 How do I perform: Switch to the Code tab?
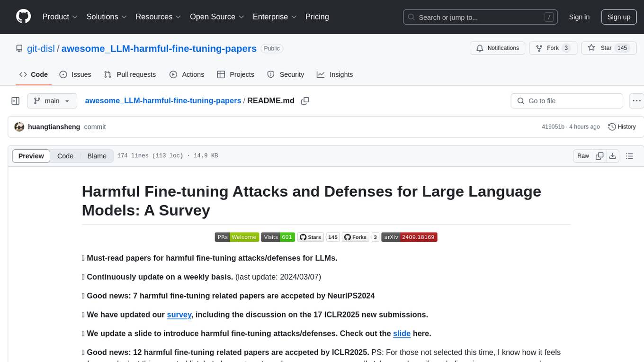click(33, 74)
